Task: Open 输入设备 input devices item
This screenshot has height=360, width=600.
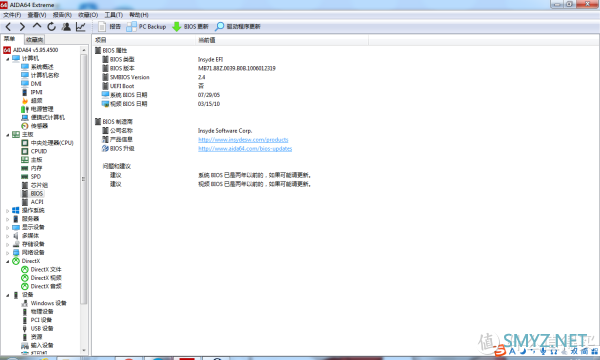Action: (38, 345)
